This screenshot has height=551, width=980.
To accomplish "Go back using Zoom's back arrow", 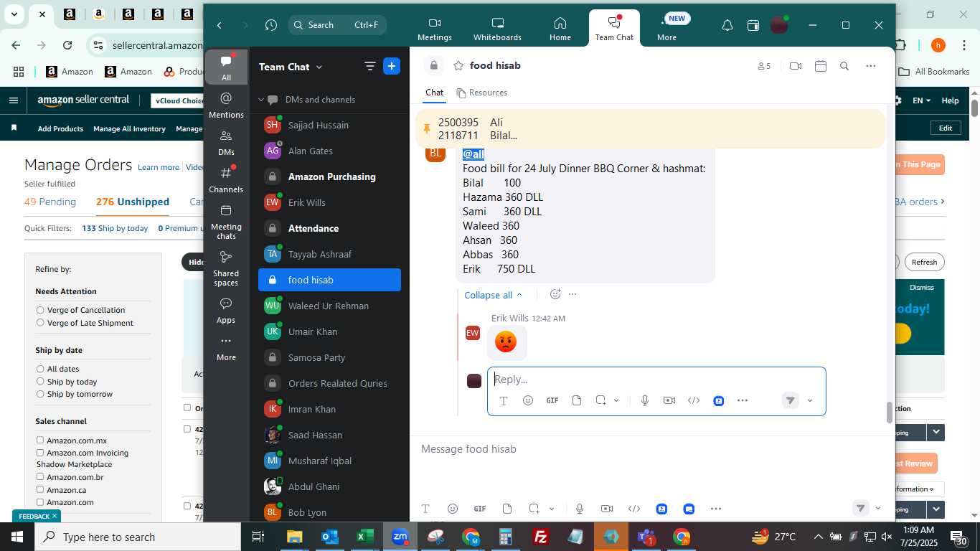I will 220,25.
